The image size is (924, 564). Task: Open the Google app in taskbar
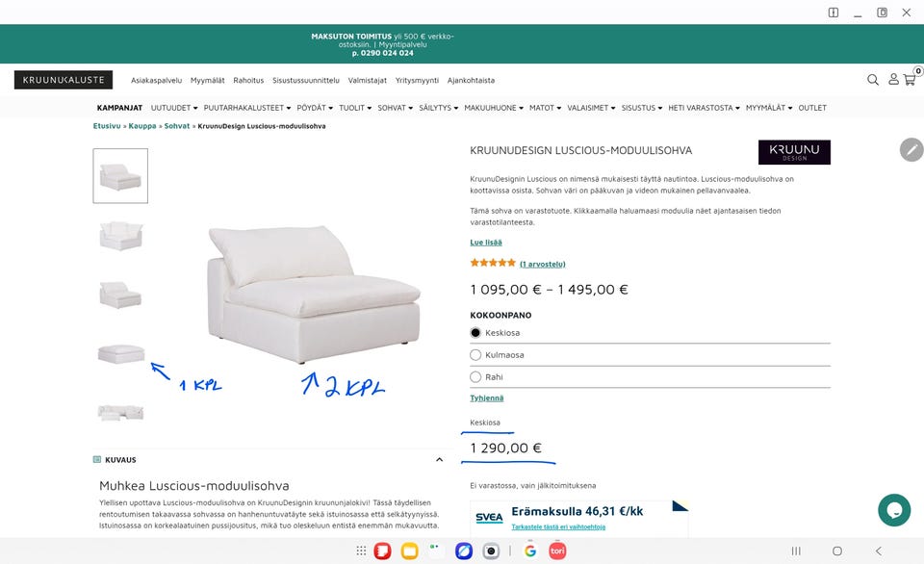coord(530,551)
